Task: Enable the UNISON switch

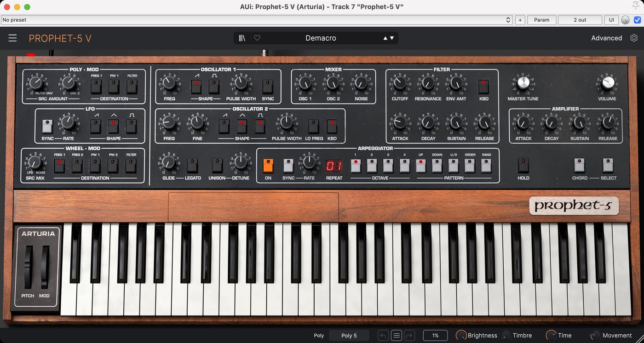Action: tap(217, 166)
